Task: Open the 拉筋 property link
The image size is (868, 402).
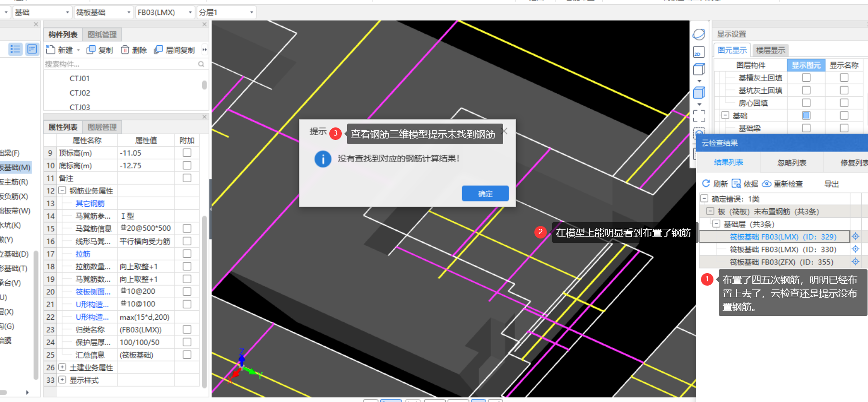Action: tap(83, 254)
